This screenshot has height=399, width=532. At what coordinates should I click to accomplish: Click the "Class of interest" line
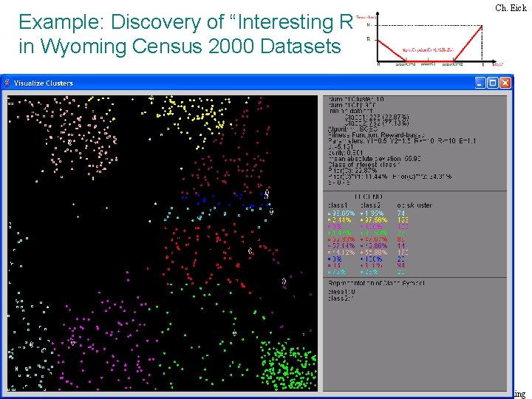click(364, 165)
